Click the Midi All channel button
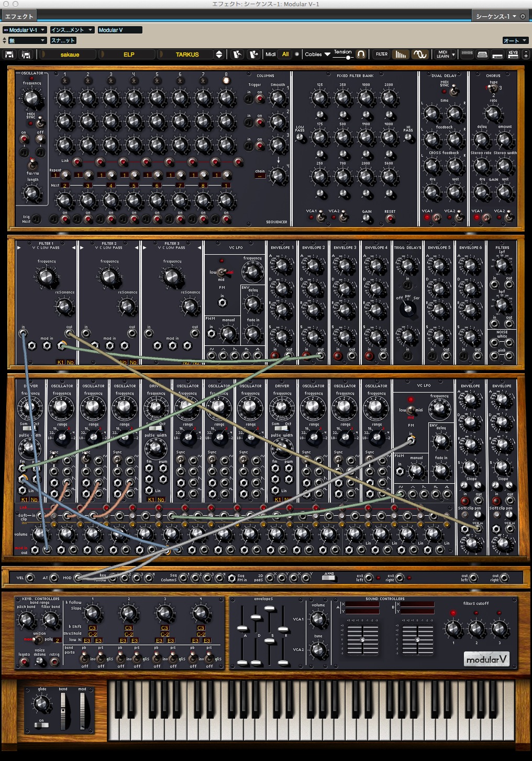This screenshot has height=761, width=532. (285, 55)
